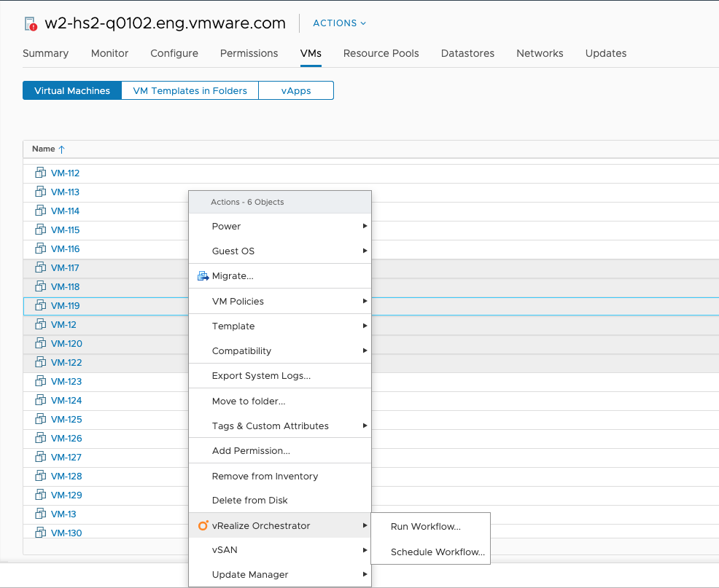The width and height of the screenshot is (719, 588).
Task: Click the VM icon next to VM-115
Action: coord(41,230)
